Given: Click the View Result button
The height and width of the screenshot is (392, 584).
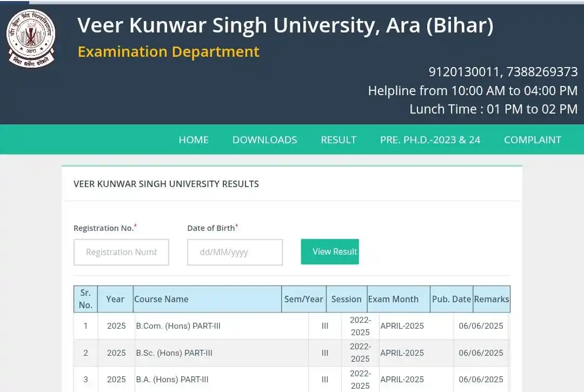Looking at the screenshot, I should point(330,251).
